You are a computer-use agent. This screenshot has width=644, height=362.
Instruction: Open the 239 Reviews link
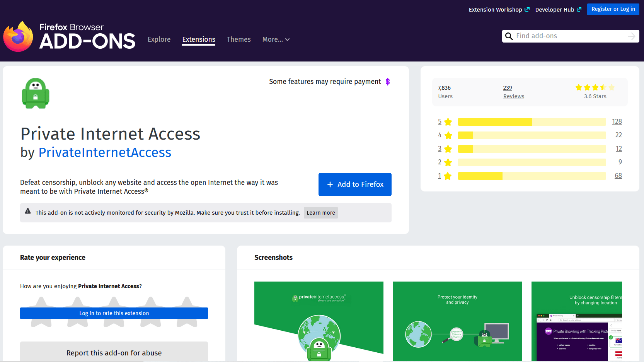[514, 92]
